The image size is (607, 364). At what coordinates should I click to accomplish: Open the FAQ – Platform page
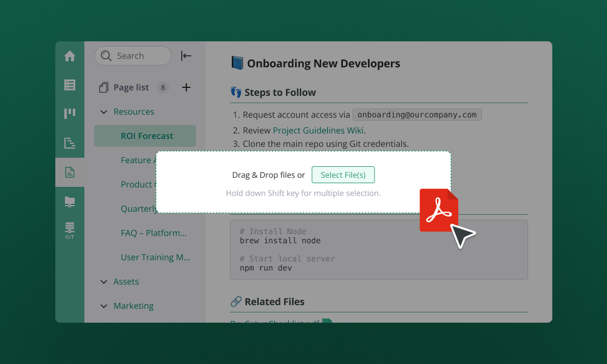[154, 233]
